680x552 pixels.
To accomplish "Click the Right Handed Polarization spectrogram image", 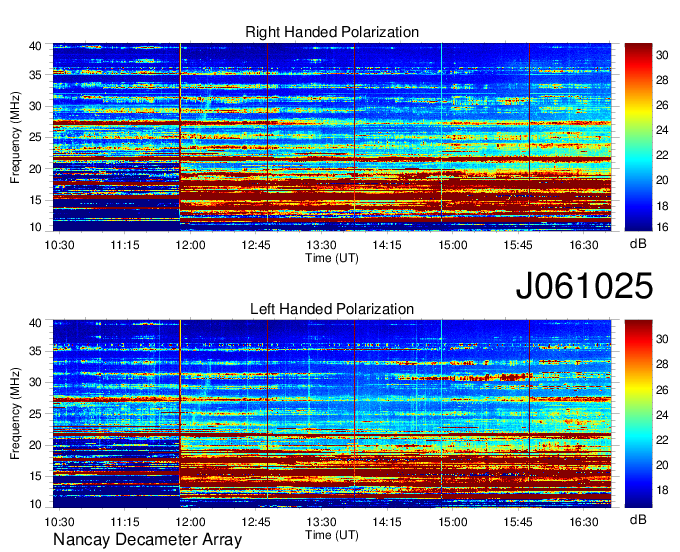I will point(332,137).
